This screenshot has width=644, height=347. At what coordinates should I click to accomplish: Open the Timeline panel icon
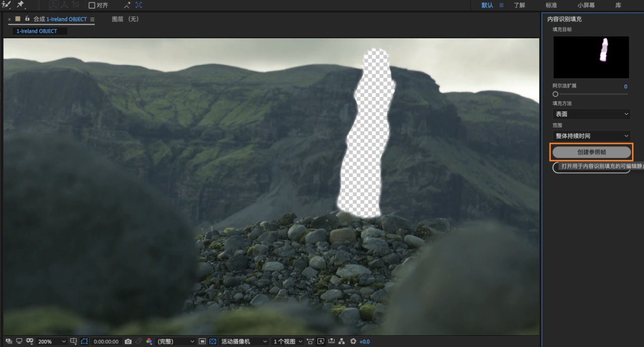pyautogui.click(x=331, y=341)
